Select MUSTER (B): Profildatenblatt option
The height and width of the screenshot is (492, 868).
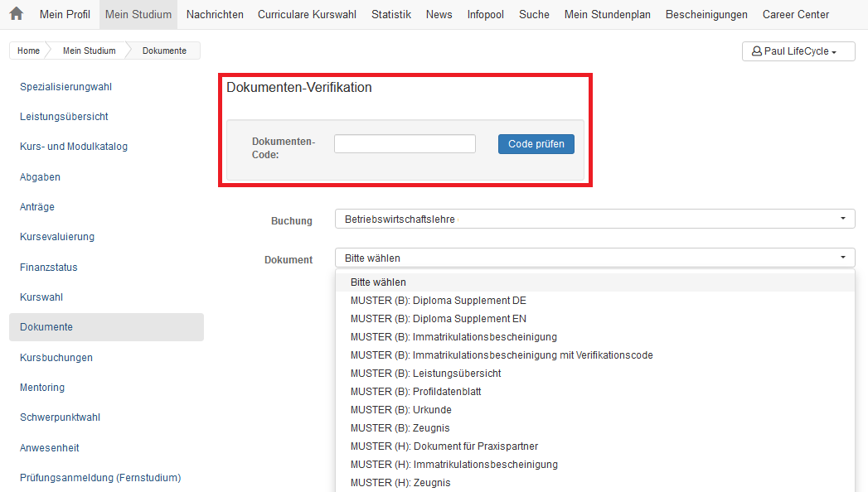[x=595, y=392]
